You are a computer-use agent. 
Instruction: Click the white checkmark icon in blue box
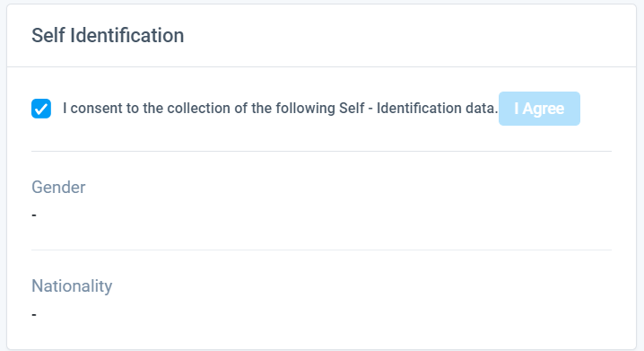click(x=41, y=109)
